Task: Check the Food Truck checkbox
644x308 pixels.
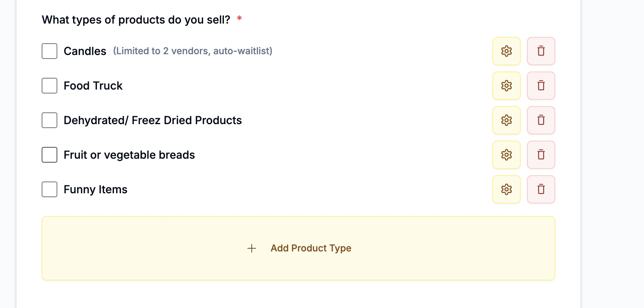Action: (49, 86)
